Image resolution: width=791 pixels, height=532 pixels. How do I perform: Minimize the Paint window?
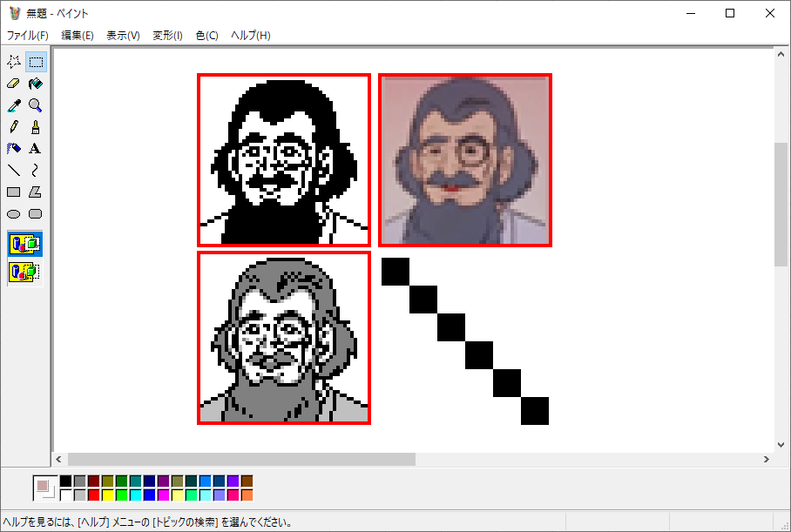691,14
